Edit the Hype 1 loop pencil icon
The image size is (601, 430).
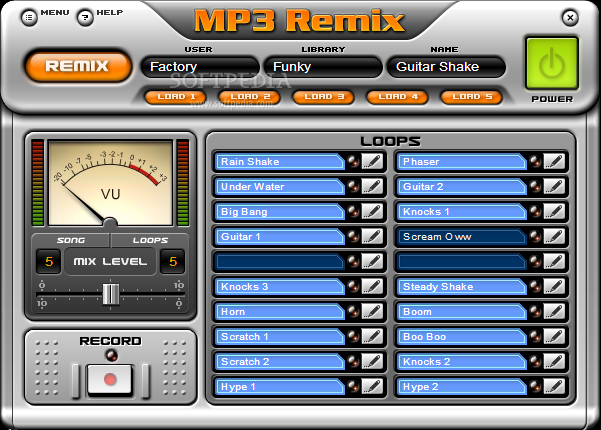[372, 386]
